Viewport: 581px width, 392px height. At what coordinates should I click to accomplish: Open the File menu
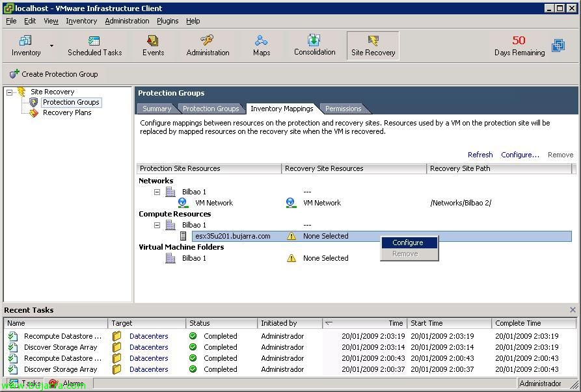(x=11, y=21)
